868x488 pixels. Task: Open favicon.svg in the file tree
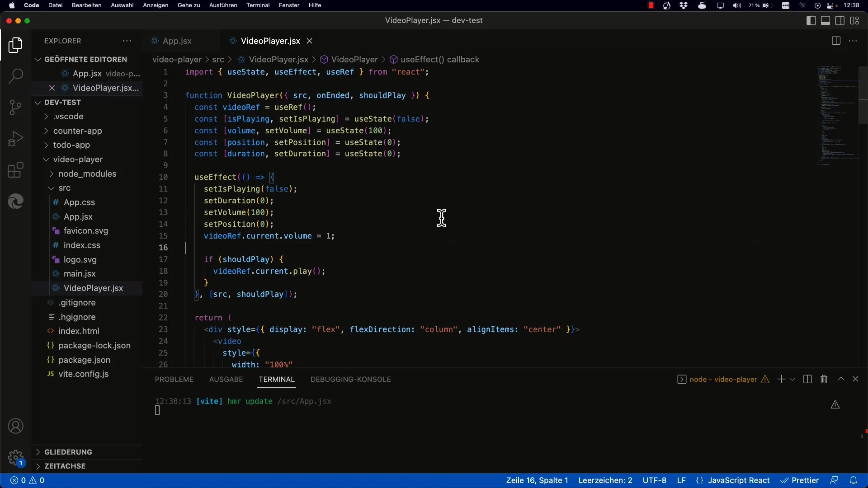click(86, 231)
